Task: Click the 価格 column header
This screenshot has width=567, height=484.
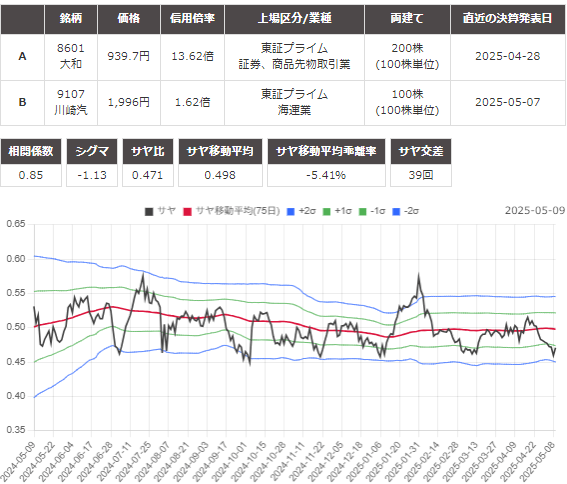Action: [x=129, y=19]
